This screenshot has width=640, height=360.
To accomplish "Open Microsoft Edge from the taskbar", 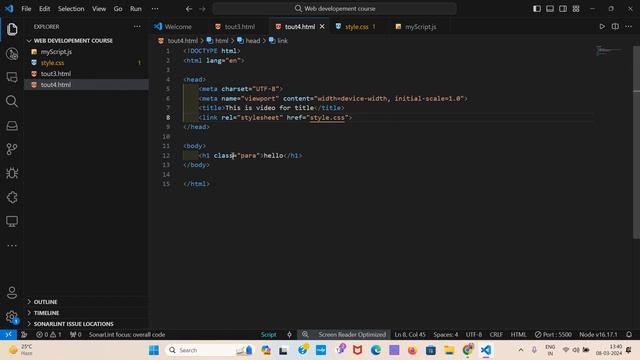I will (376, 350).
